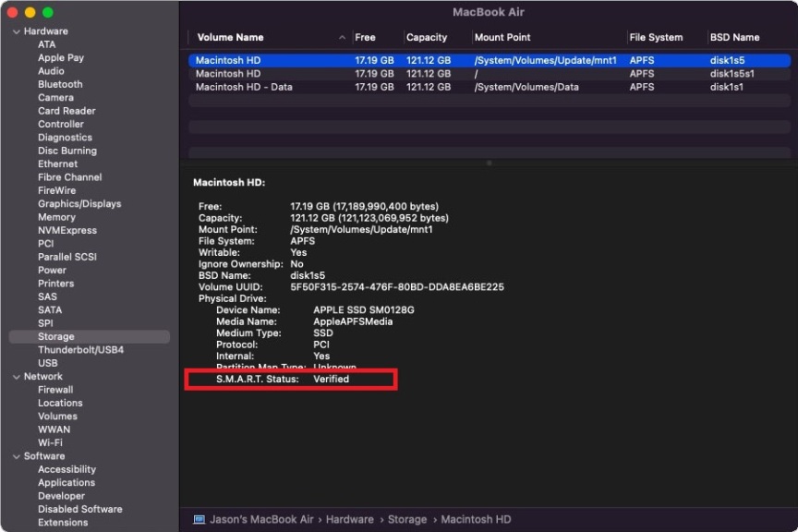Viewport: 798px width, 532px height.
Task: Collapse the Network section disclosure triangle
Action: pyautogui.click(x=16, y=377)
